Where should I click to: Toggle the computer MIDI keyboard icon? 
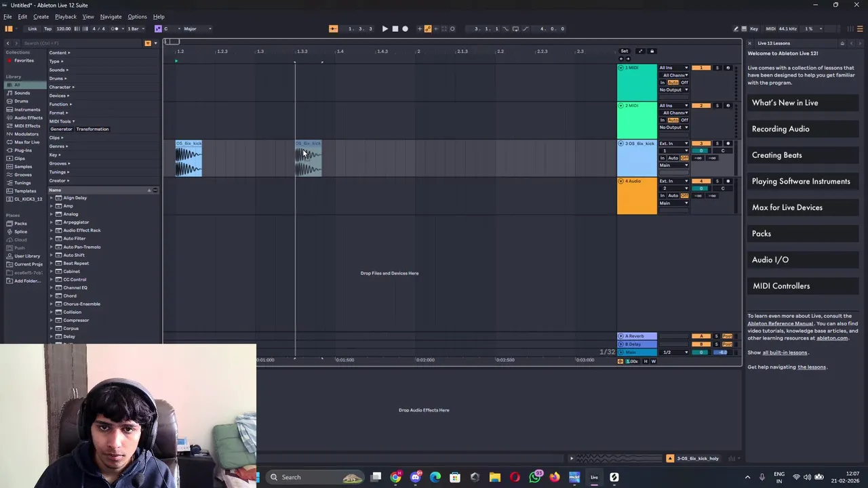coord(745,28)
